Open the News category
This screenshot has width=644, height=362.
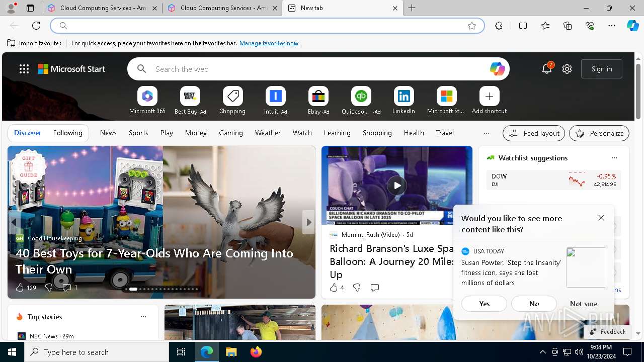108,133
